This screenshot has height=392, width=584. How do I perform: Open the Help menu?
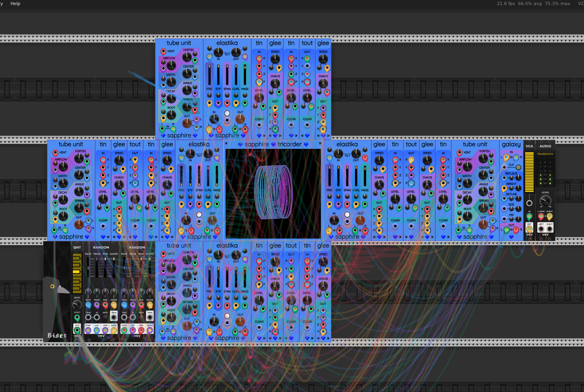[x=15, y=4]
